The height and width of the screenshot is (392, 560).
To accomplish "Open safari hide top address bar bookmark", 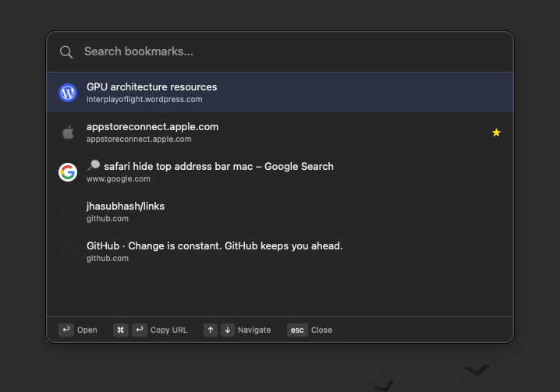I will [280, 171].
